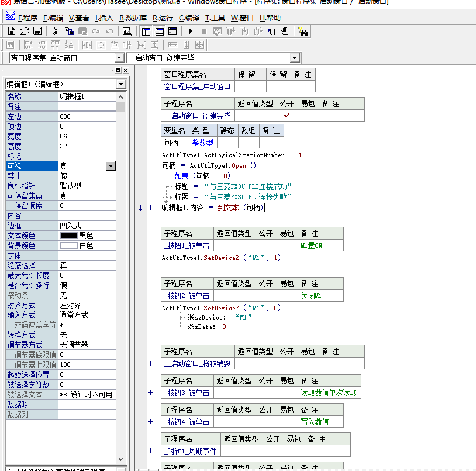The height and width of the screenshot is (471, 476).
Task: Toggle the 静态 cell for variable 句柄
Action: click(x=227, y=142)
